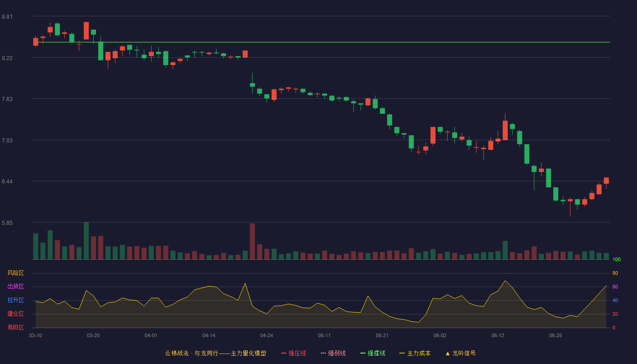Toggle the 主力成本 legend item
Image resolution: width=637 pixels, height=364 pixels.
point(415,353)
